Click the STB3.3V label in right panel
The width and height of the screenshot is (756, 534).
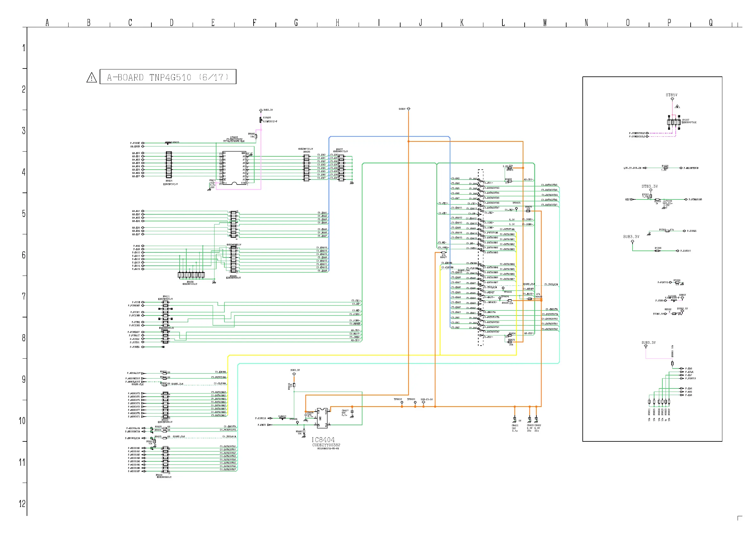(x=649, y=186)
